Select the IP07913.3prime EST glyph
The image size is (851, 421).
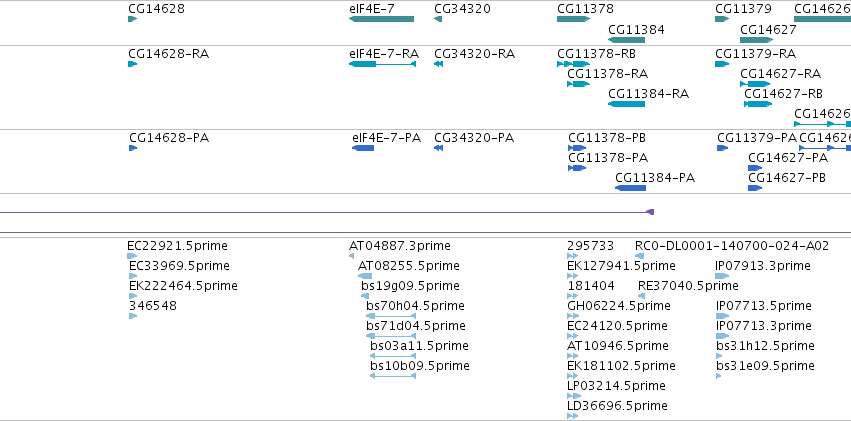click(x=722, y=276)
